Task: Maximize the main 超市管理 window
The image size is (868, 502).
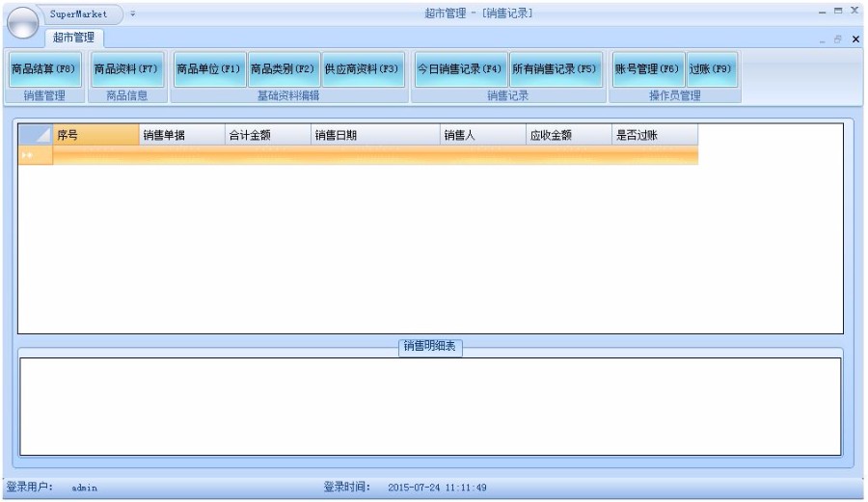Action: point(839,11)
